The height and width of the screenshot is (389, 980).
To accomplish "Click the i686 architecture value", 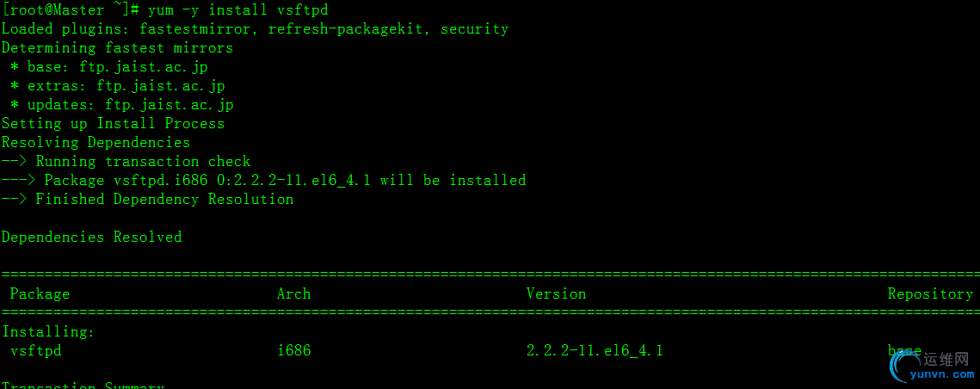I will pos(293,351).
